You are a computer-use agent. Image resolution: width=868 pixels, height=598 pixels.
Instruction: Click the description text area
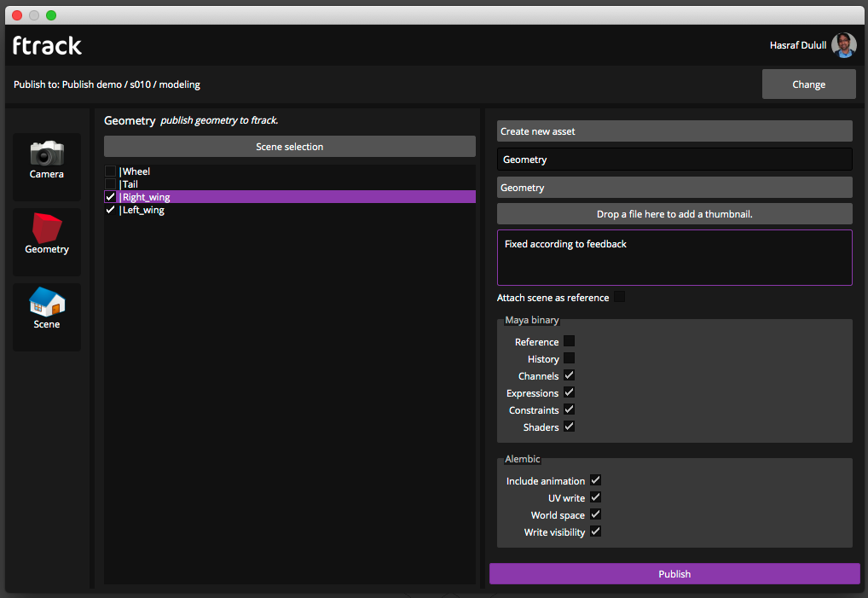click(x=674, y=258)
